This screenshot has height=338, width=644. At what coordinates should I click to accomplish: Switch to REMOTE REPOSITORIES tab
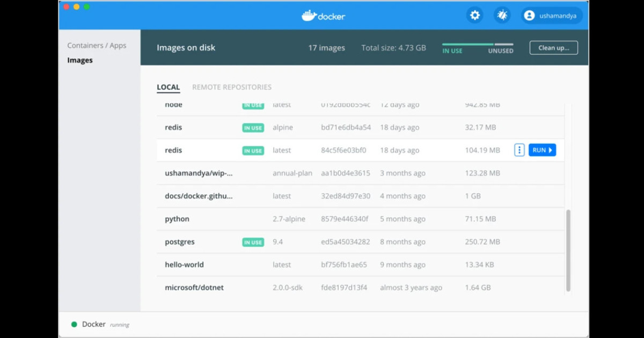click(232, 87)
